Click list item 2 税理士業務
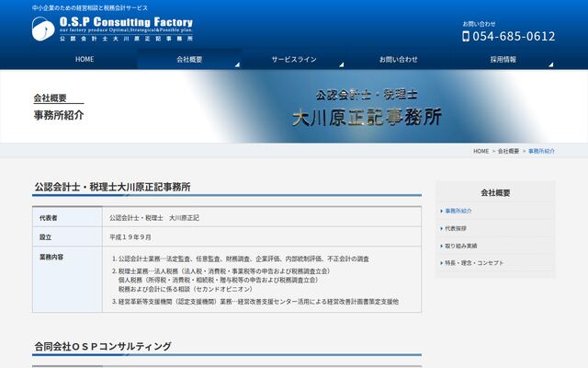Screen dimensions: 588x368 pyautogui.click(x=221, y=280)
